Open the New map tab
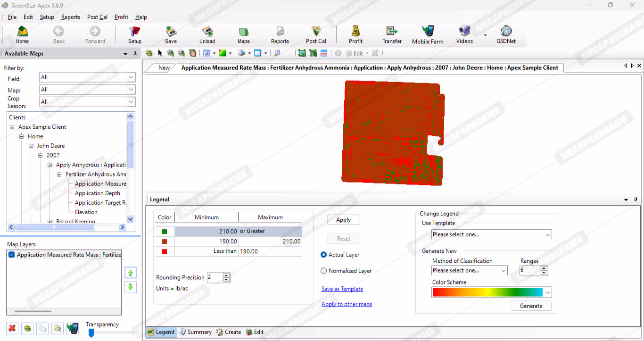644x341 pixels. [164, 67]
